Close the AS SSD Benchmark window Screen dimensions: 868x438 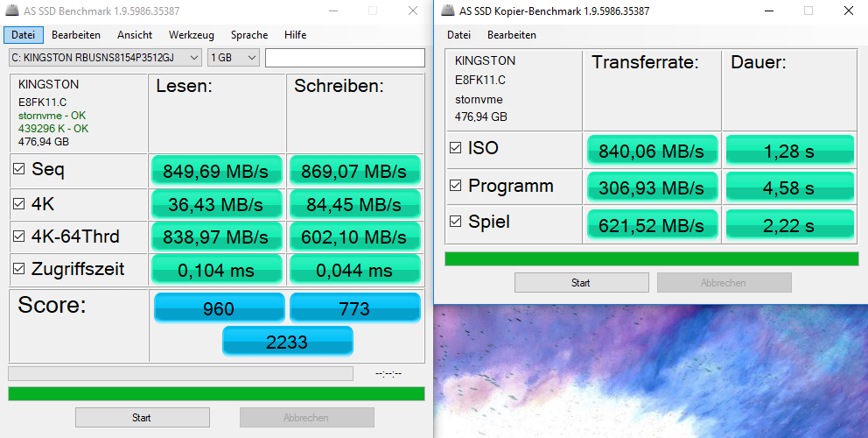(x=413, y=11)
